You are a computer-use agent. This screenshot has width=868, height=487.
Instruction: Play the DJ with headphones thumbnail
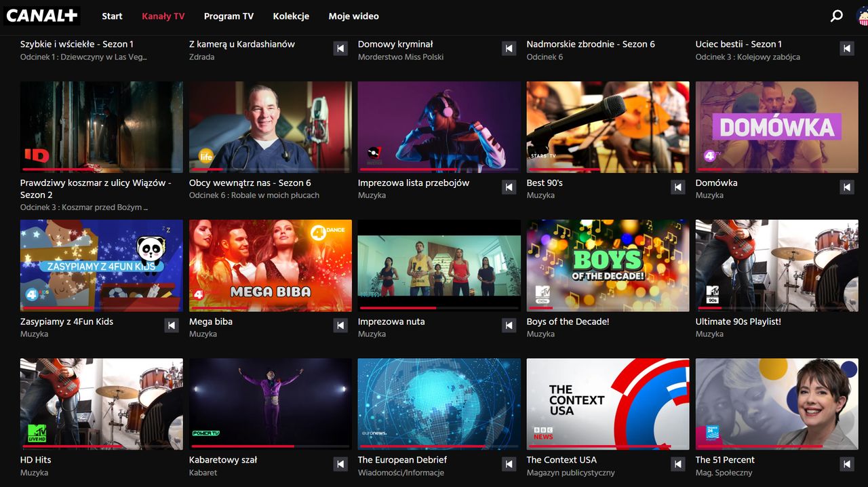(439, 127)
